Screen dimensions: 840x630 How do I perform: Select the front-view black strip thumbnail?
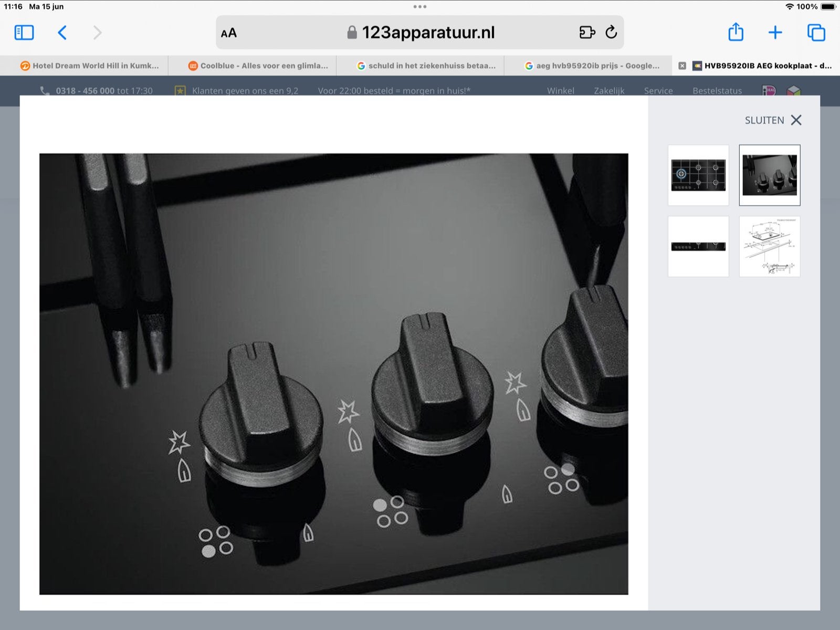(x=698, y=246)
